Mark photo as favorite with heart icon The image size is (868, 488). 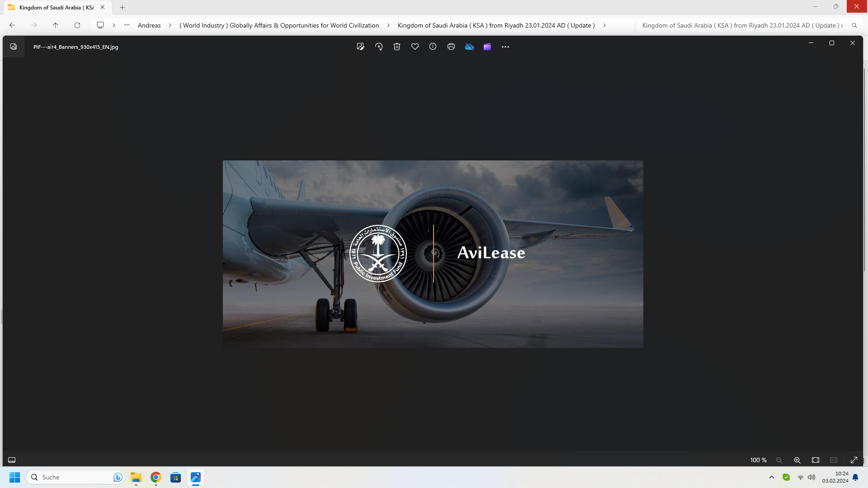pyautogui.click(x=415, y=47)
